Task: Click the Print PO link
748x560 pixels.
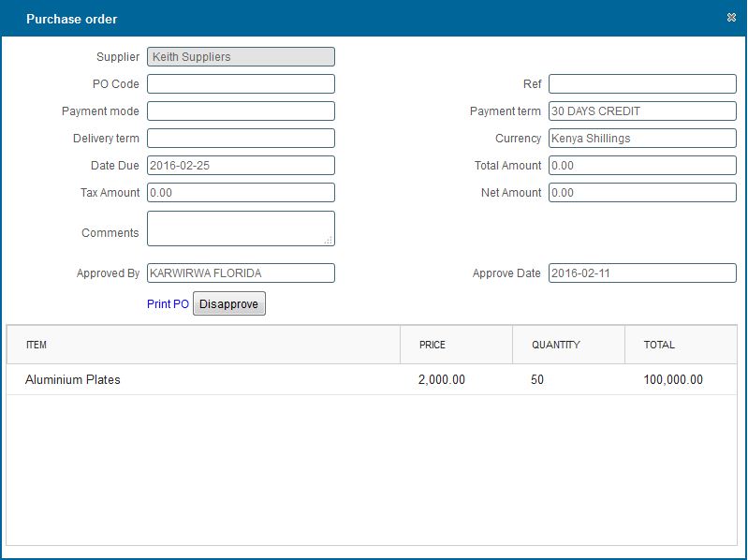Action: (x=168, y=304)
